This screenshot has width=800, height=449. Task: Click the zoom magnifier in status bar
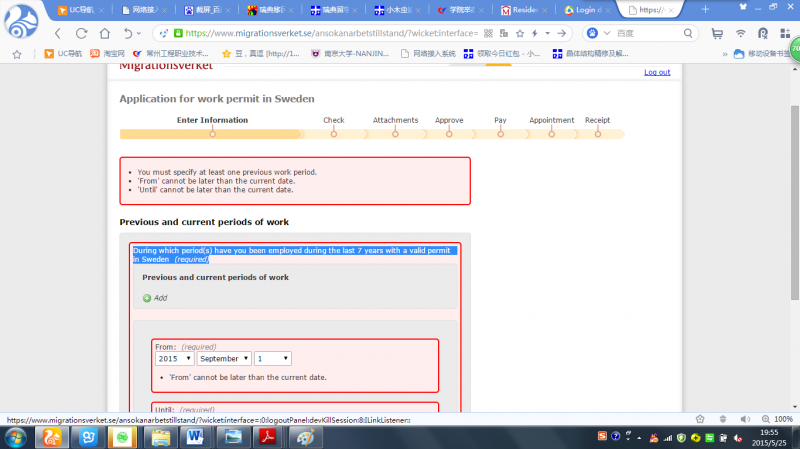pos(766,419)
